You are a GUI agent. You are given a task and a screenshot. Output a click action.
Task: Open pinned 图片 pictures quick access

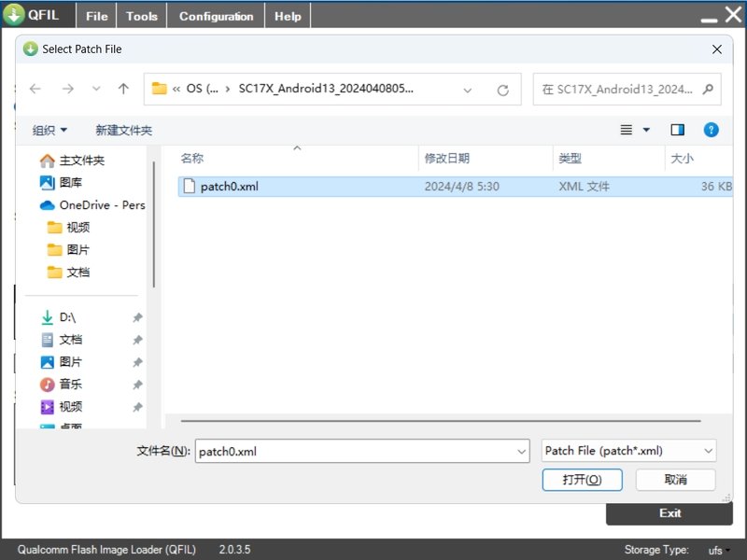tap(62, 362)
